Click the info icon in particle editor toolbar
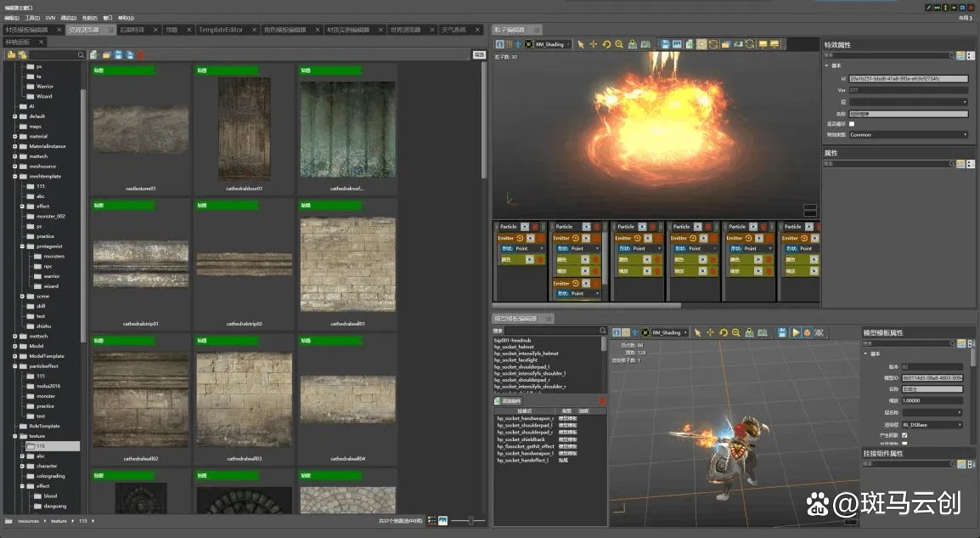Viewport: 980px width, 538px height. tap(499, 44)
